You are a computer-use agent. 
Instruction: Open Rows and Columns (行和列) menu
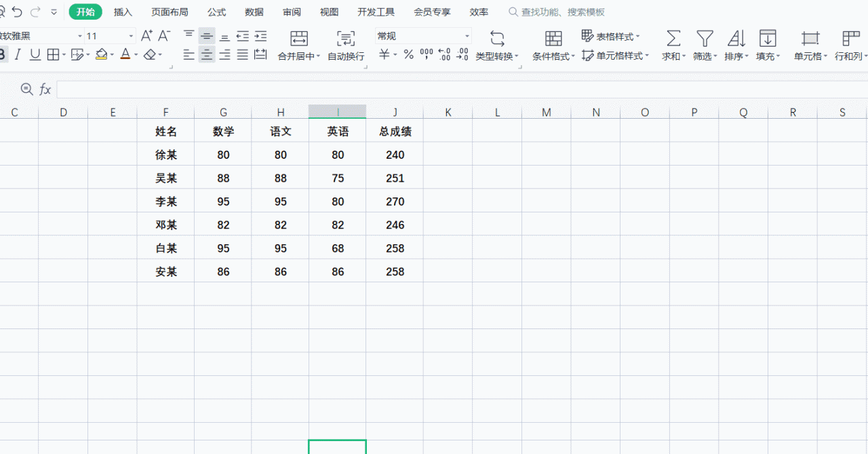[x=850, y=45]
